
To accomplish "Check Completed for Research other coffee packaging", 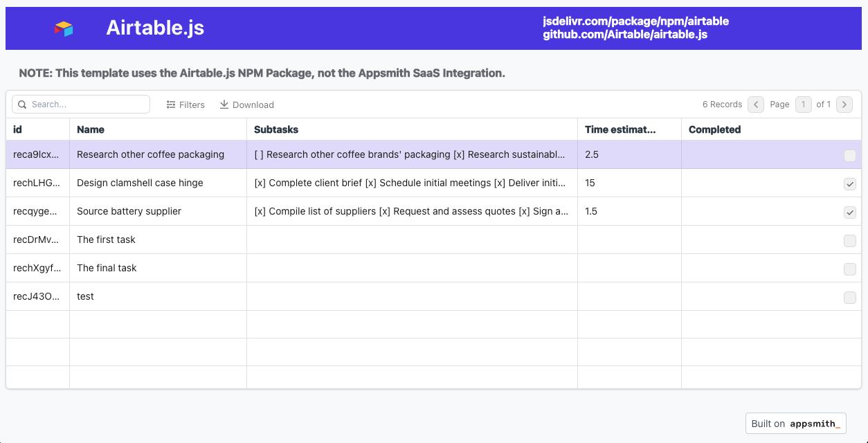I will 849,156.
